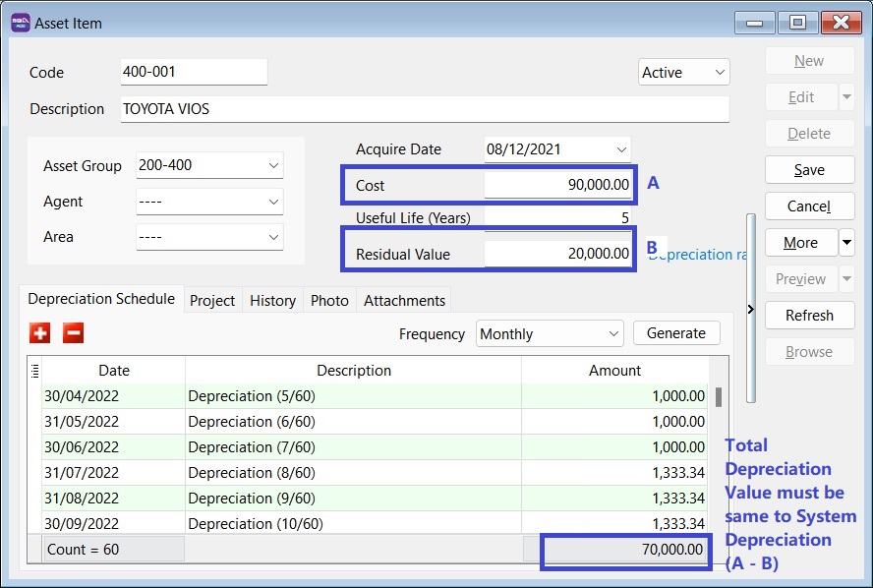Click the Generate button

pyautogui.click(x=676, y=333)
